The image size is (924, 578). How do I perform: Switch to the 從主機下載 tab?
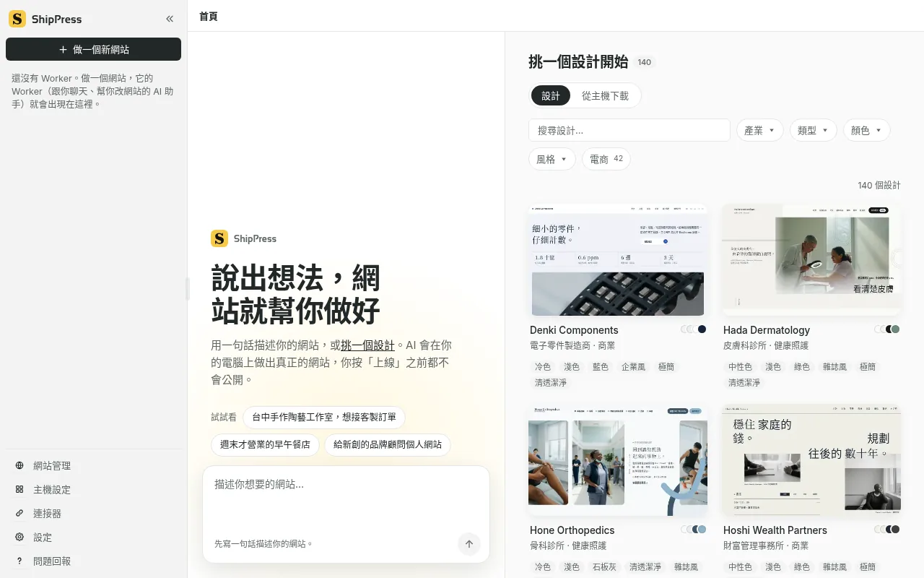(x=605, y=95)
